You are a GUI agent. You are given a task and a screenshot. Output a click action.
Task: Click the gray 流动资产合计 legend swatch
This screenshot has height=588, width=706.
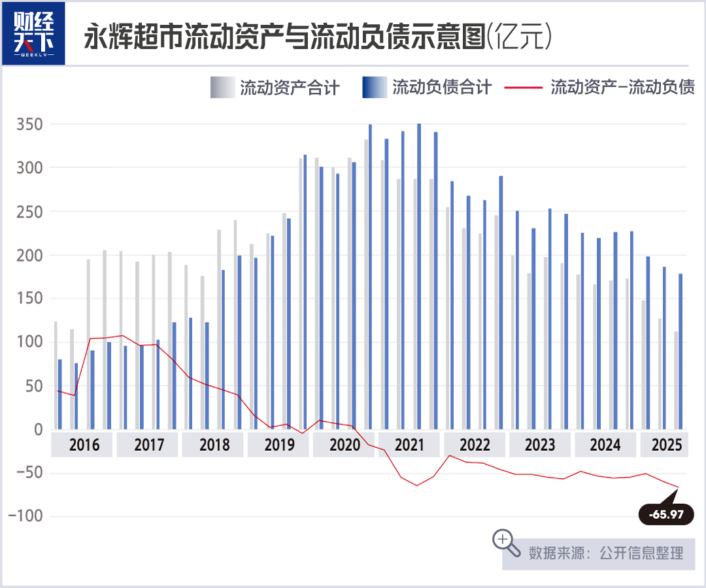tap(222, 88)
